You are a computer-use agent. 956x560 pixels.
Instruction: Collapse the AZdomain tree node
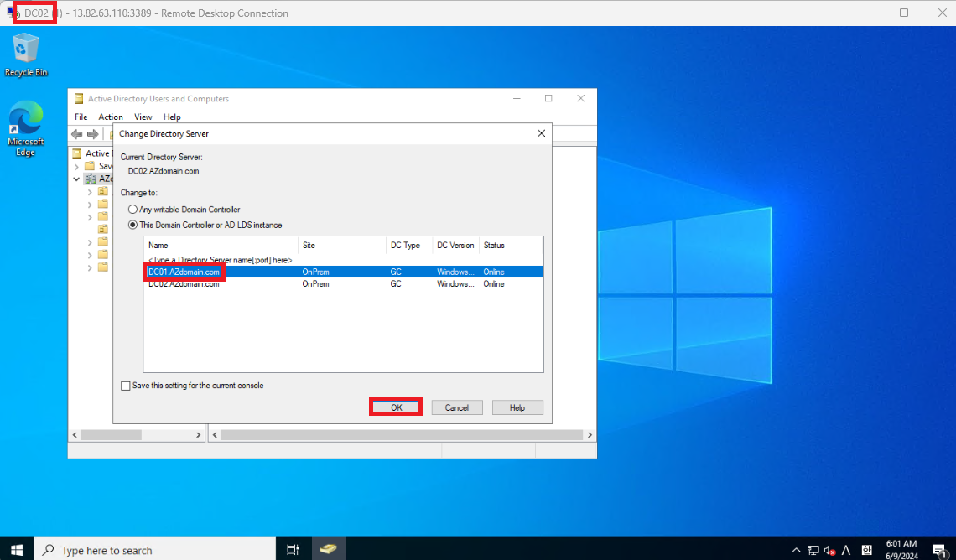tap(76, 179)
